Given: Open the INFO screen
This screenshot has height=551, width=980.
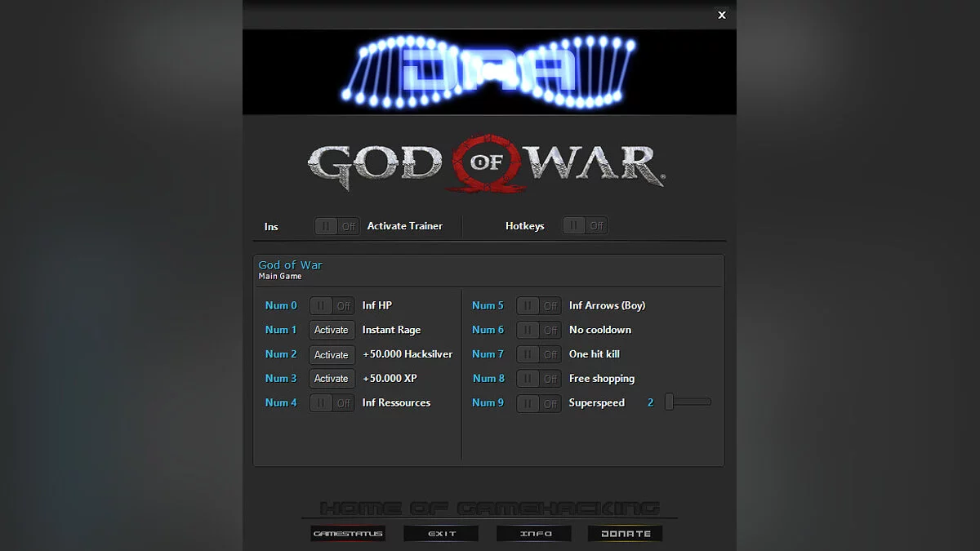Looking at the screenshot, I should [x=533, y=533].
